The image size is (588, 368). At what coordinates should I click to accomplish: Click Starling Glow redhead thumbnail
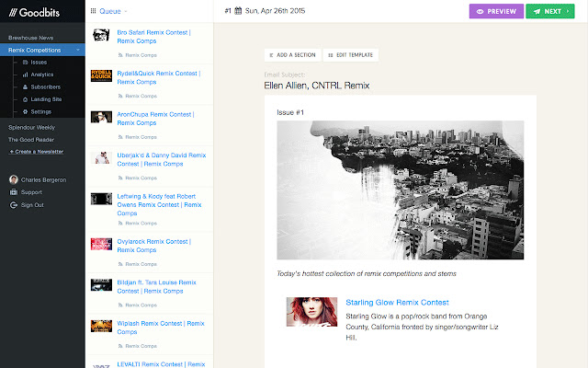(311, 312)
